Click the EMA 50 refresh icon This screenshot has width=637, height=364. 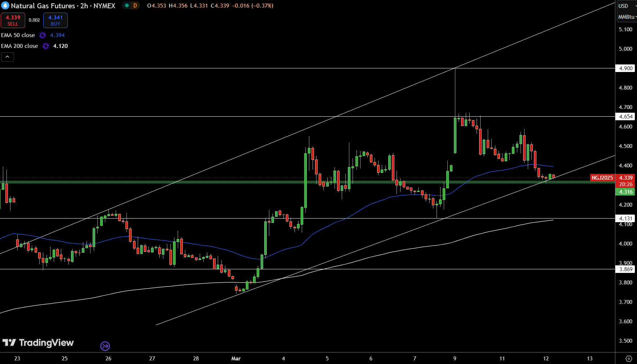[x=43, y=35]
